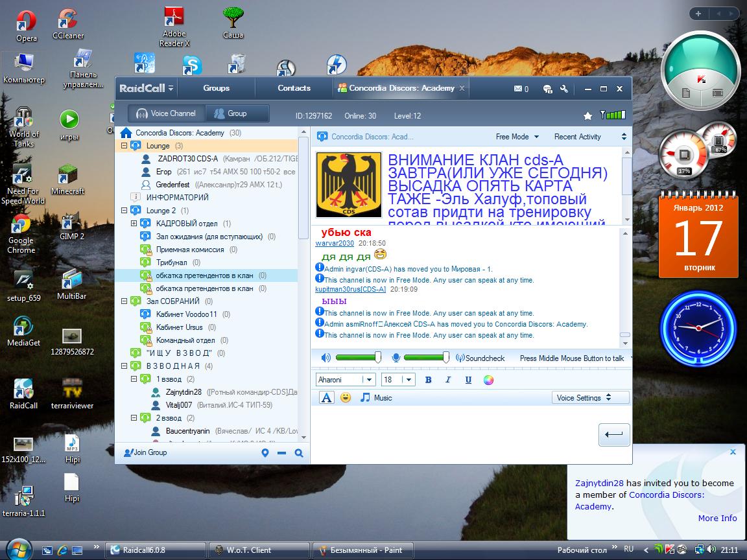747x560 pixels.
Task: Switch to the Contacts tab
Action: pyautogui.click(x=294, y=88)
